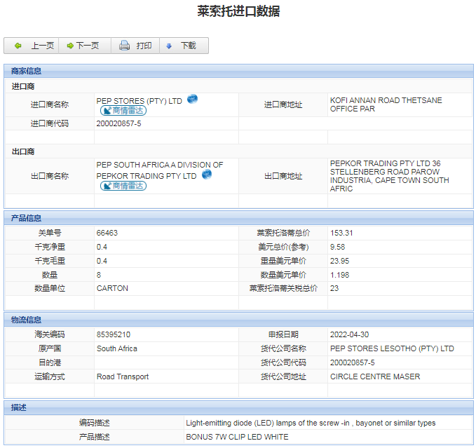
Task: Click the 美元总价(参考) label
Action: point(283,247)
